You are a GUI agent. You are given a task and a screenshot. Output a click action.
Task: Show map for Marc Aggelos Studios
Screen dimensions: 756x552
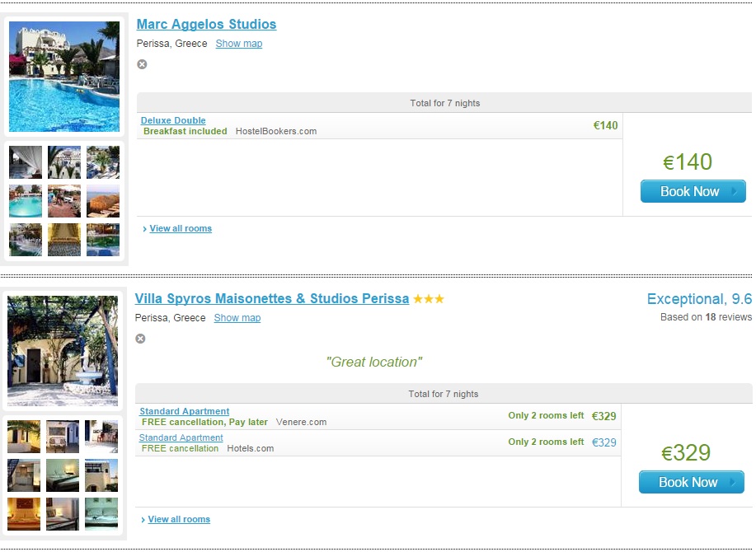click(x=238, y=44)
